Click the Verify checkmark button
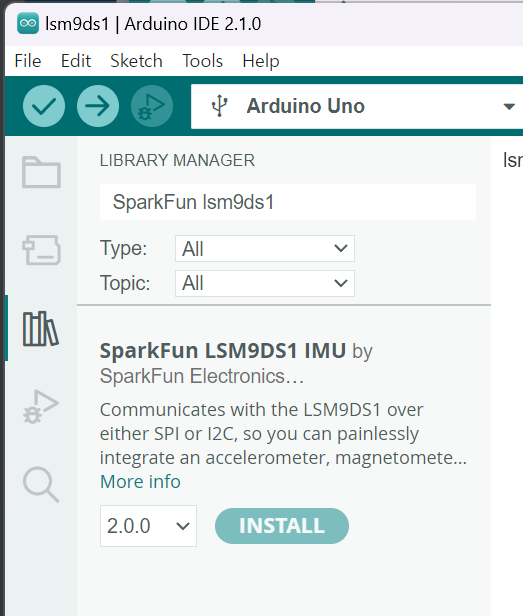The image size is (523, 616). [x=44, y=106]
